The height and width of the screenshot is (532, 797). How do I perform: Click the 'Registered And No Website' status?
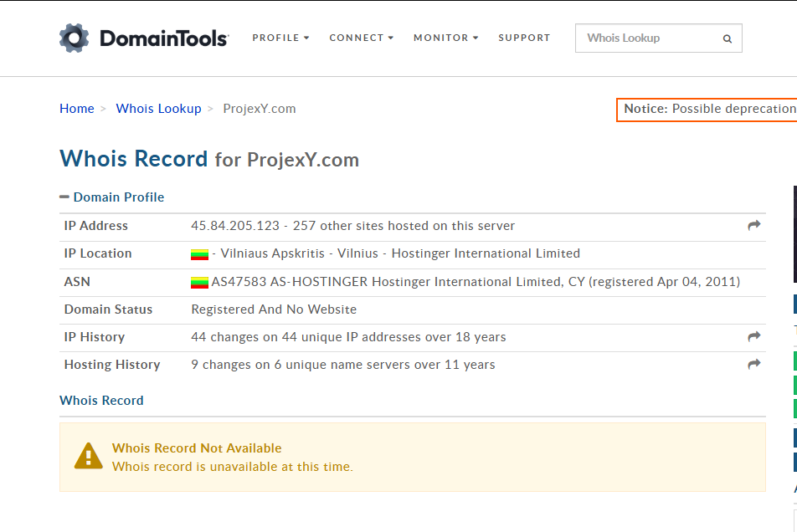point(274,309)
